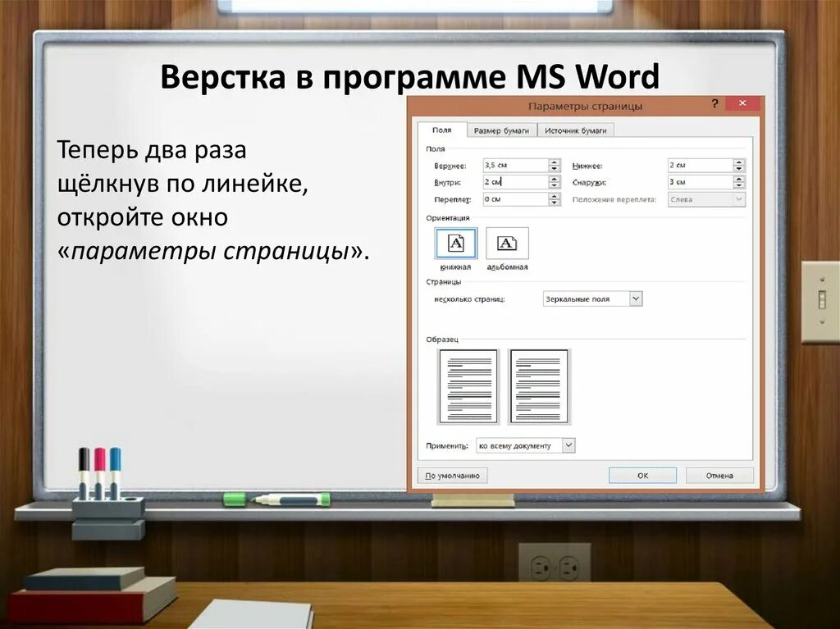Click the right page preview in Образец
This screenshot has height=629, width=840.
click(539, 386)
